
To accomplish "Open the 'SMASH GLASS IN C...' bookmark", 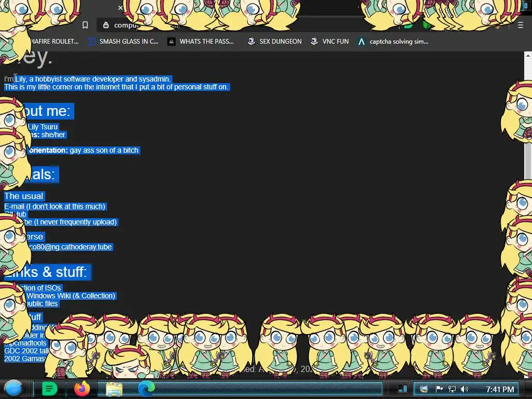I will [x=124, y=42].
